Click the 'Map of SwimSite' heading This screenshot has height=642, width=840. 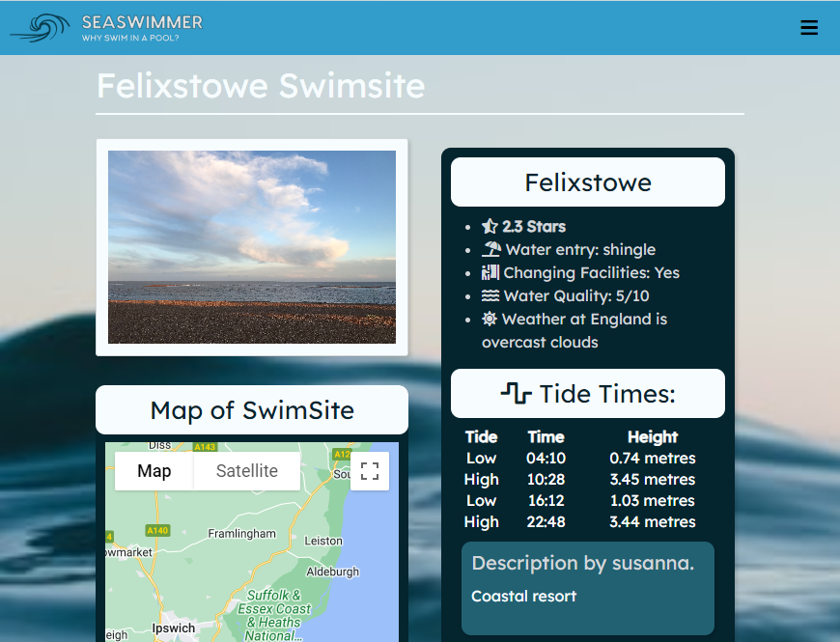tap(252, 410)
